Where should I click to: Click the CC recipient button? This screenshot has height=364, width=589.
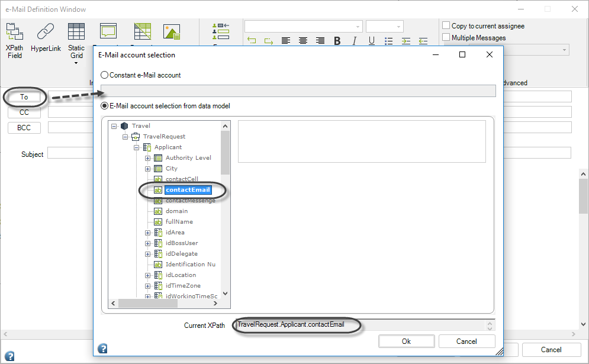(24, 112)
